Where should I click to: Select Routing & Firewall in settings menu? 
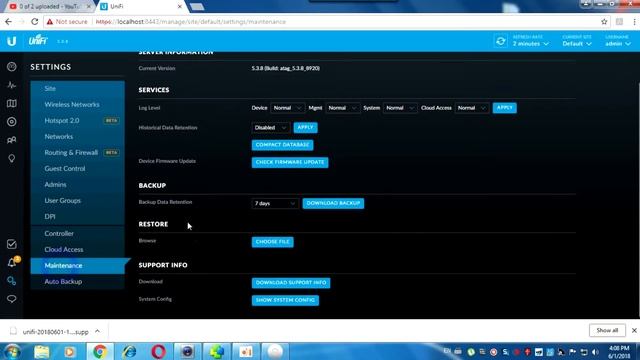click(x=78, y=152)
